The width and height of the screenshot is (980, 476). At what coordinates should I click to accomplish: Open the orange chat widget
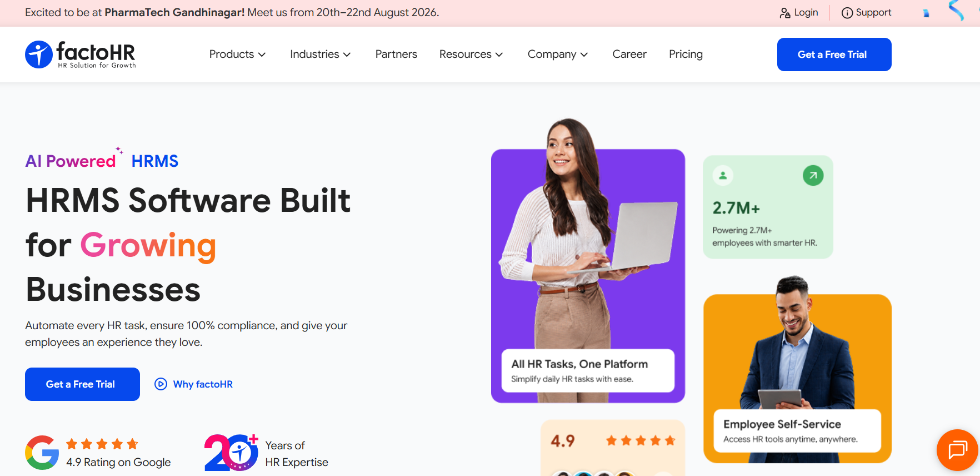[957, 450]
